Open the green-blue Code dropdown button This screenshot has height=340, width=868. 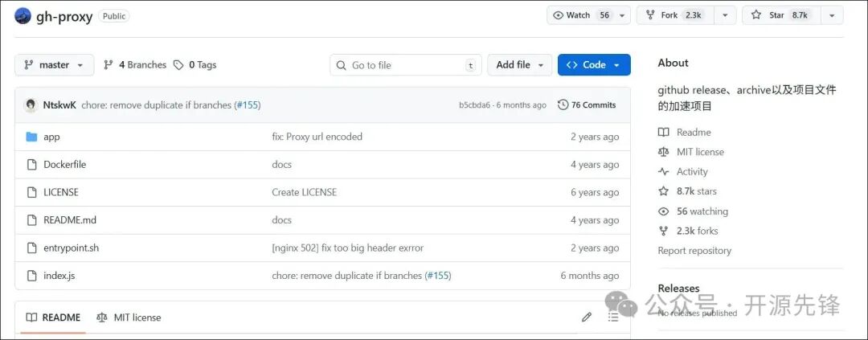tap(594, 65)
